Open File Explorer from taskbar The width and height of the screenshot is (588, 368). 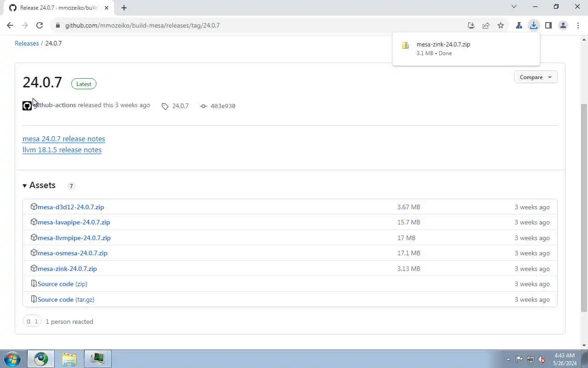tap(69, 359)
